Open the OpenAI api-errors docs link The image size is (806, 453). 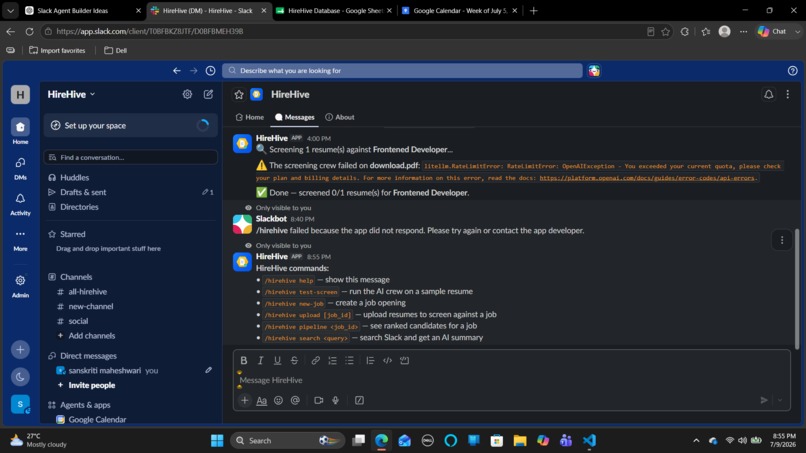click(648, 178)
